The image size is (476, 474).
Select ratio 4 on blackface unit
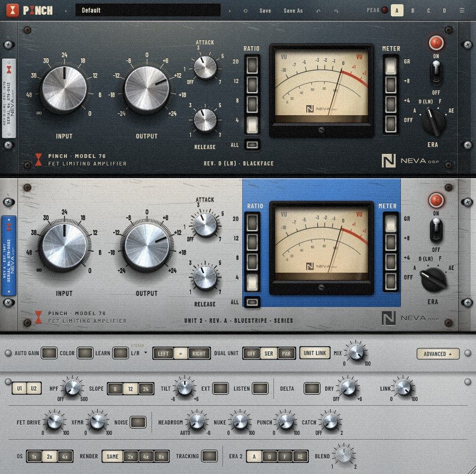tap(252, 124)
